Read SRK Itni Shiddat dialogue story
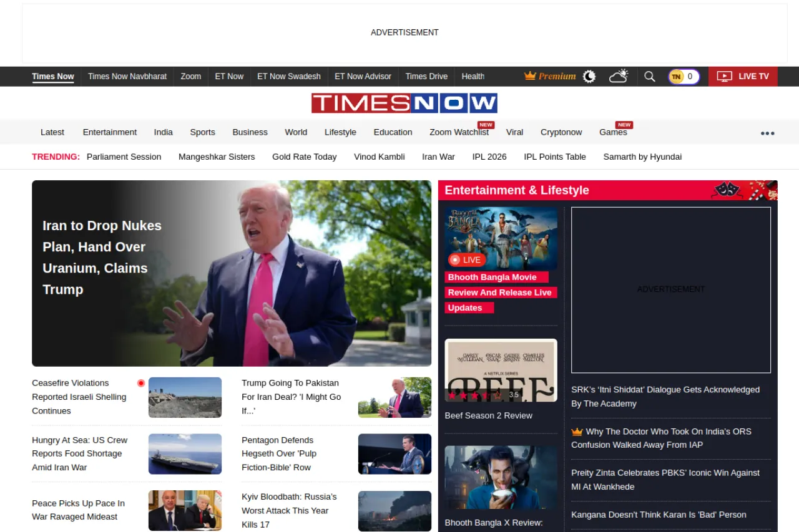Screen dimensions: 799x532 (665, 397)
